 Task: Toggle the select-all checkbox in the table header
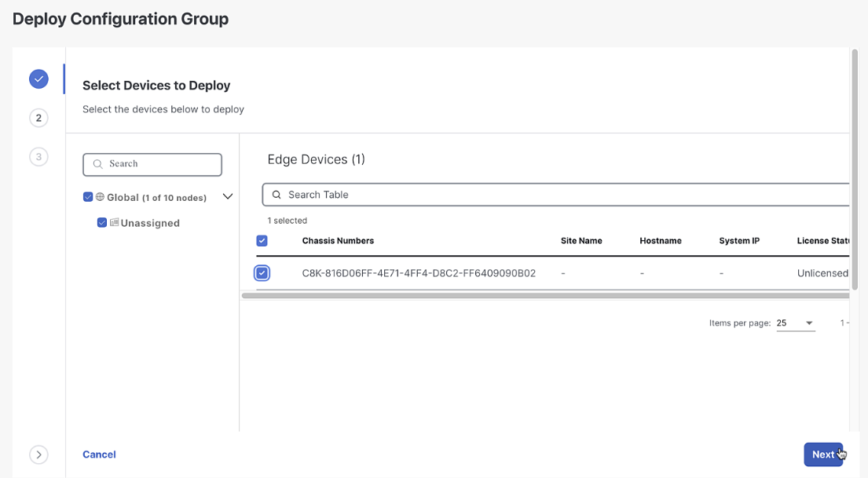pos(262,241)
